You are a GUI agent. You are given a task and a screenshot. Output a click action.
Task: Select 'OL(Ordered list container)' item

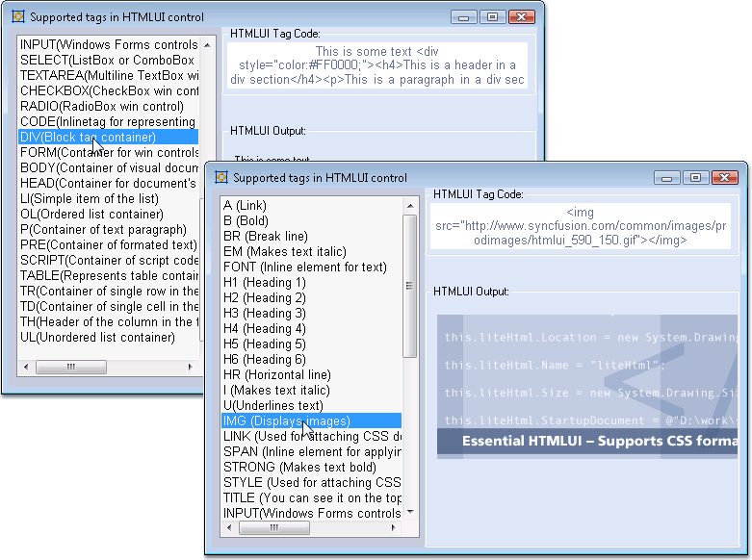(109, 214)
